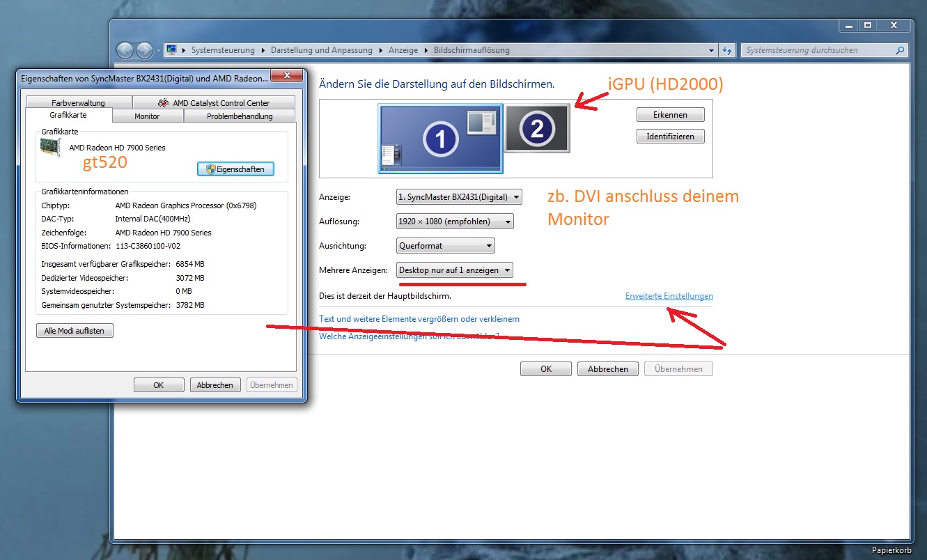The image size is (927, 560).
Task: Close the Eigenschaften dialog
Action: (286, 76)
